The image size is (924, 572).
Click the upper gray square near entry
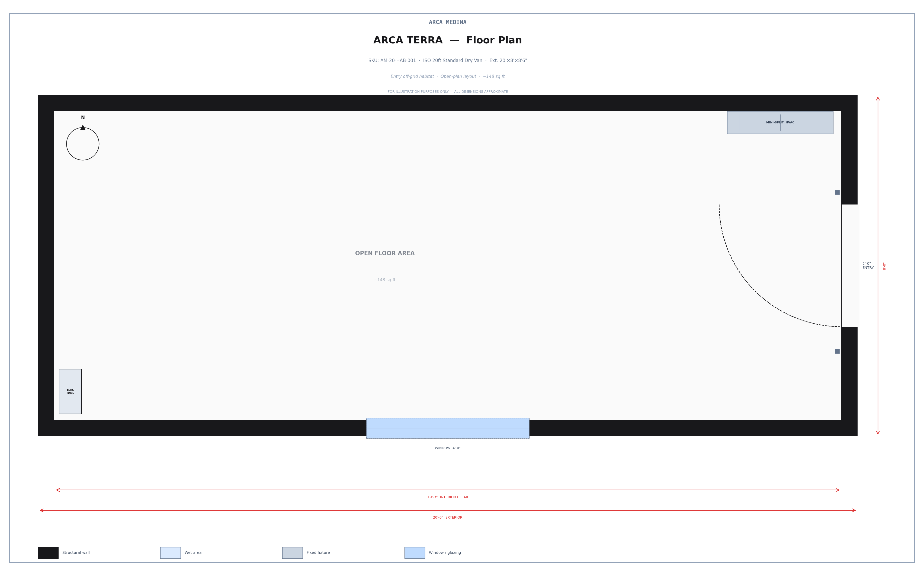[837, 193]
